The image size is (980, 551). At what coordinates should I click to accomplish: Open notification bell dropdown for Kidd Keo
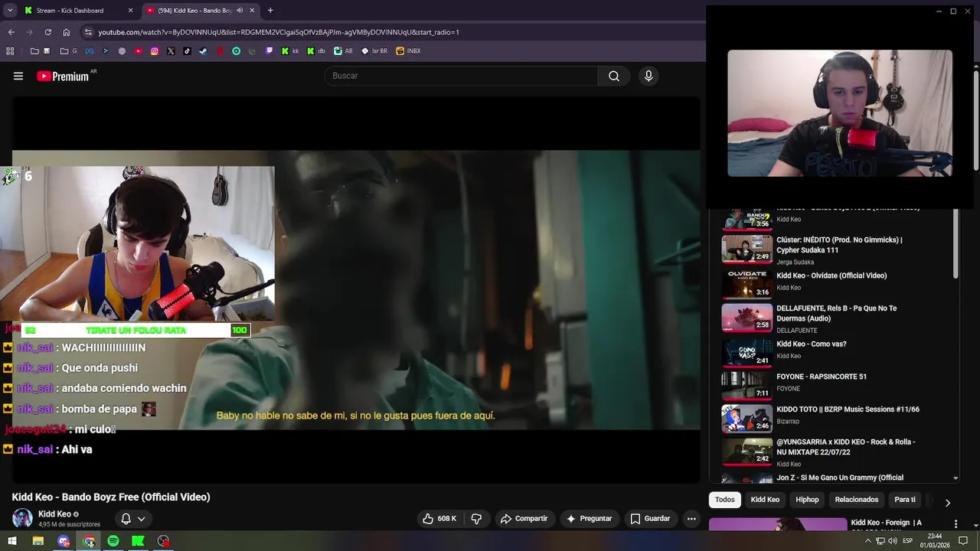132,519
